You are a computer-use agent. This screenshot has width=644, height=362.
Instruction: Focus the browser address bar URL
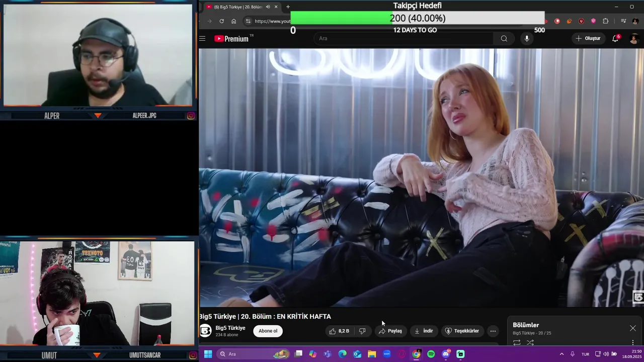[x=272, y=21]
